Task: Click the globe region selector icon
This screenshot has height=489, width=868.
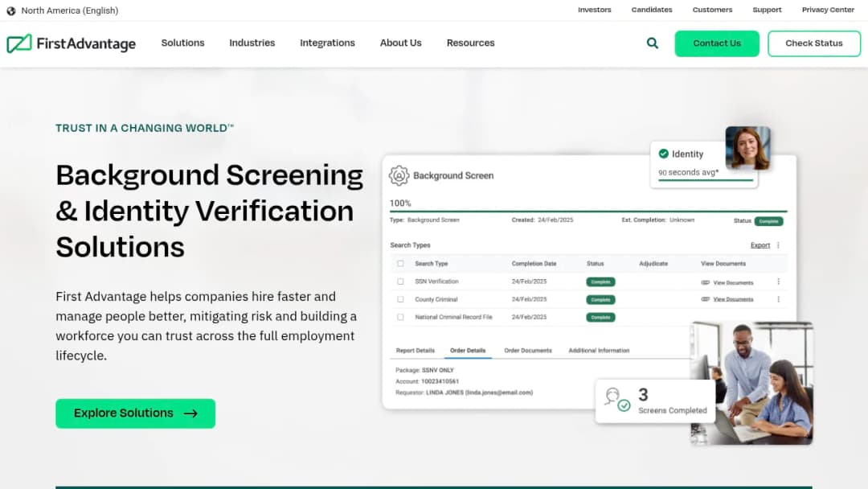Action: click(10, 10)
